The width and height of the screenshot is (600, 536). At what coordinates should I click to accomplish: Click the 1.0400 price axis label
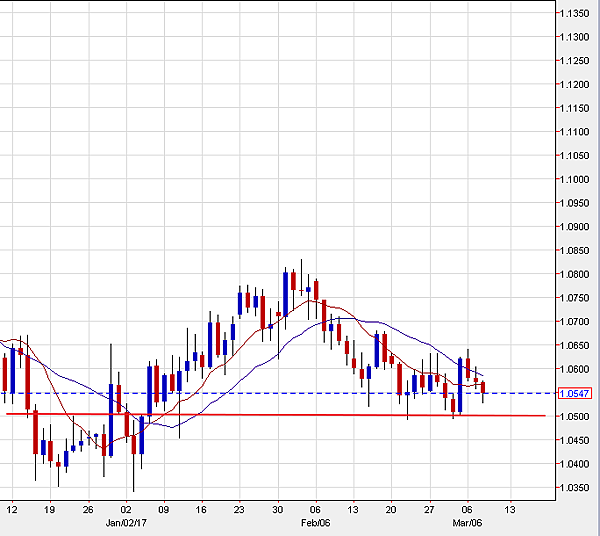pos(575,464)
